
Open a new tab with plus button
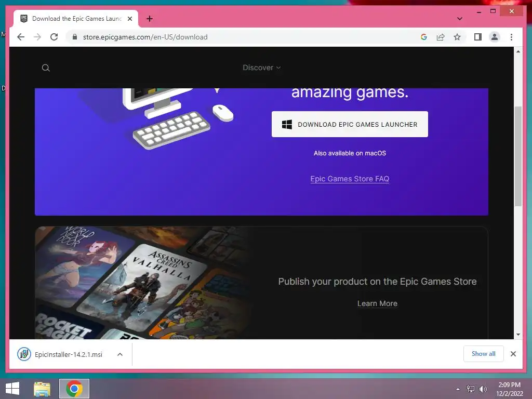click(x=150, y=19)
